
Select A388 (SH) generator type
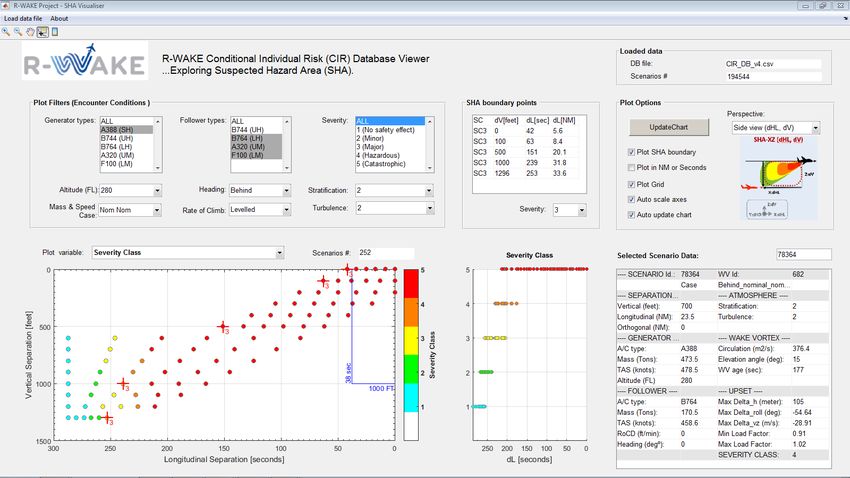point(126,130)
